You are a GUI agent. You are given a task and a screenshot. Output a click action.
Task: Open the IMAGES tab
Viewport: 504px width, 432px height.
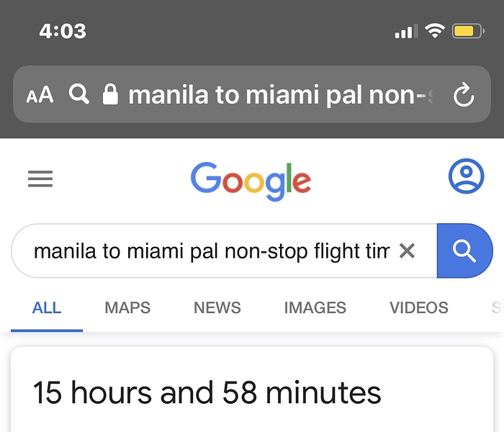315,308
